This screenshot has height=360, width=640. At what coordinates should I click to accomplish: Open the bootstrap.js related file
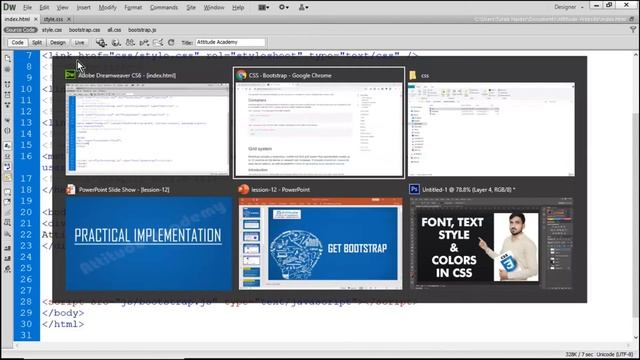142,30
